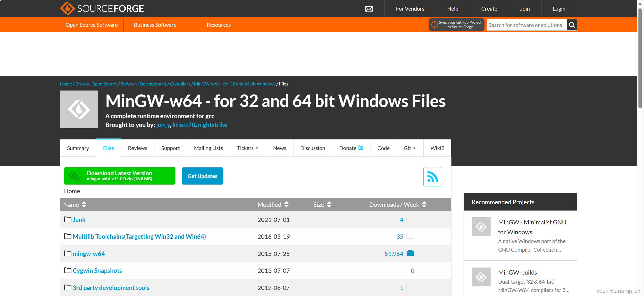
Task: Open the Support tab
Action: click(170, 148)
